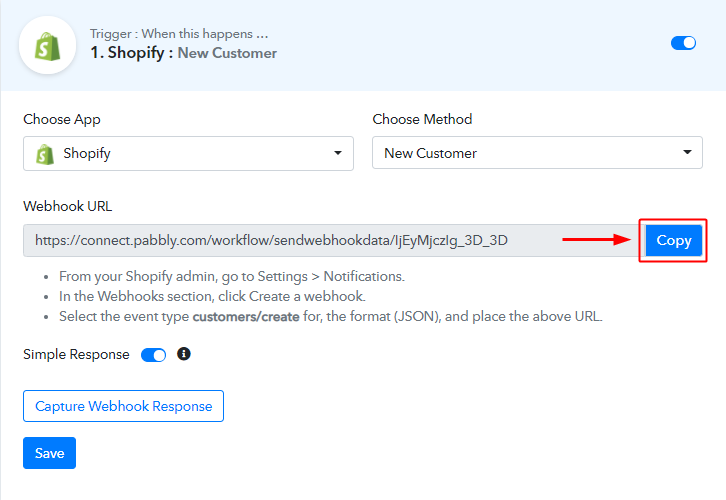Click the 'Webhook URL' label
This screenshot has width=726, height=500.
[68, 206]
